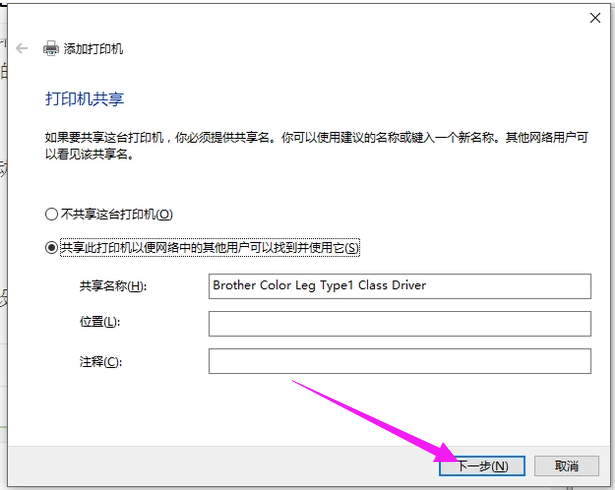The image size is (615, 490).
Task: Click the 不共享这台打印机(O) option label text
Action: click(116, 214)
